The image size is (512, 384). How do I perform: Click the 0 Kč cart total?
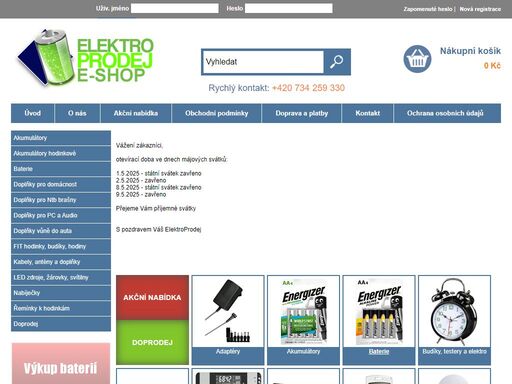coord(492,66)
